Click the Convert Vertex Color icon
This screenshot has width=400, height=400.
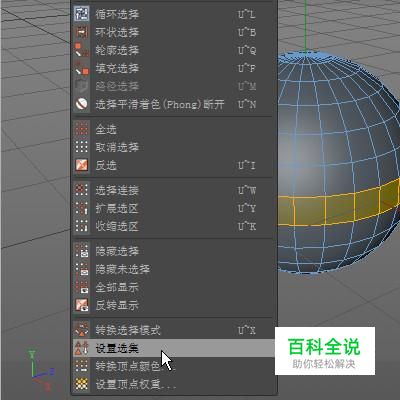tap(82, 366)
